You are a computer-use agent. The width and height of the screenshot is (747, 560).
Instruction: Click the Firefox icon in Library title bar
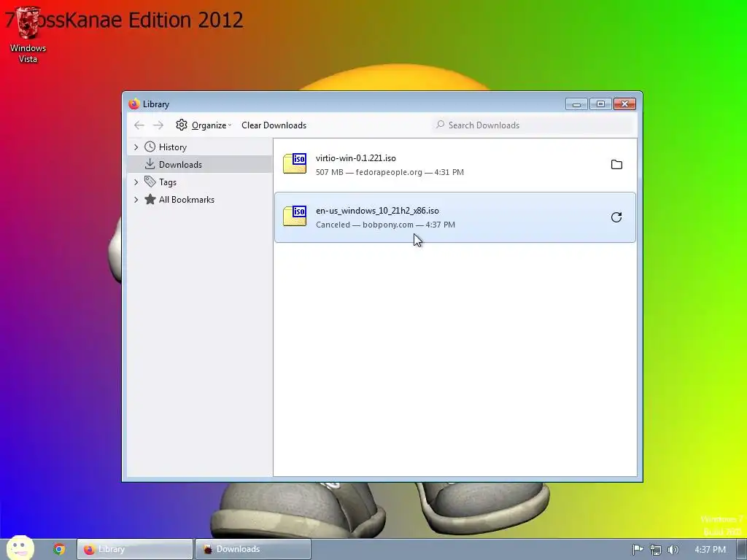[134, 104]
